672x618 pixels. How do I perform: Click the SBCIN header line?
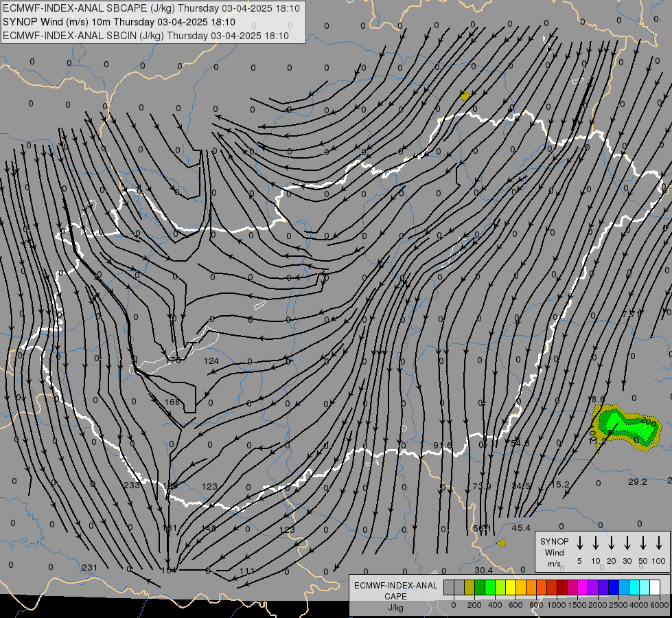146,36
